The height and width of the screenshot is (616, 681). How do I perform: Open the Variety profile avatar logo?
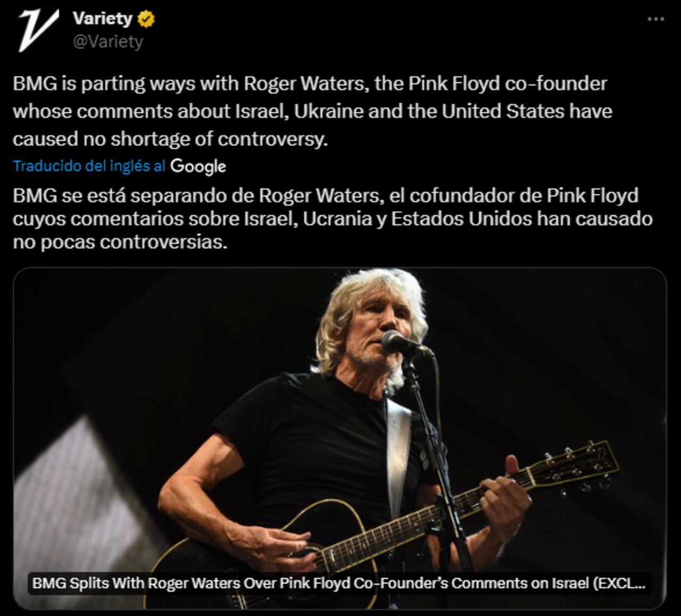point(38,30)
